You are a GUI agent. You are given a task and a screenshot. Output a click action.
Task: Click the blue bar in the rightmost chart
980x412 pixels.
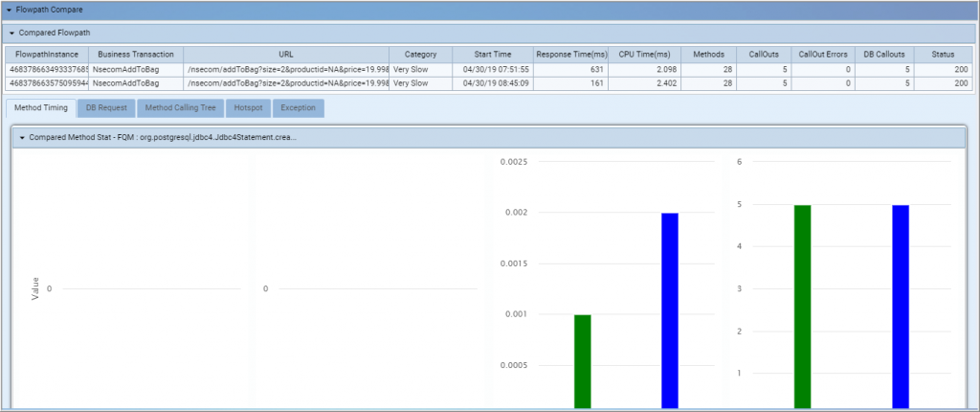click(900, 307)
